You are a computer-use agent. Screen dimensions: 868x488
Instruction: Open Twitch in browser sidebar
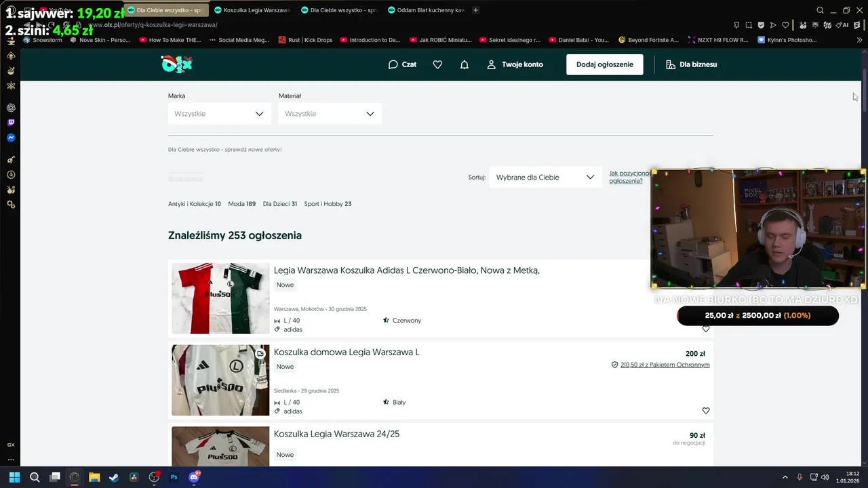coord(11,123)
